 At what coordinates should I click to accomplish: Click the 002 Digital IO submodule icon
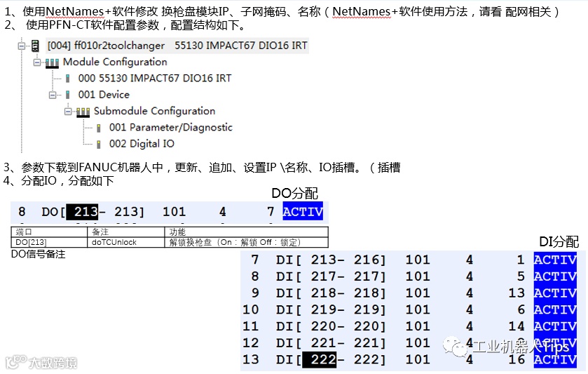(x=99, y=144)
